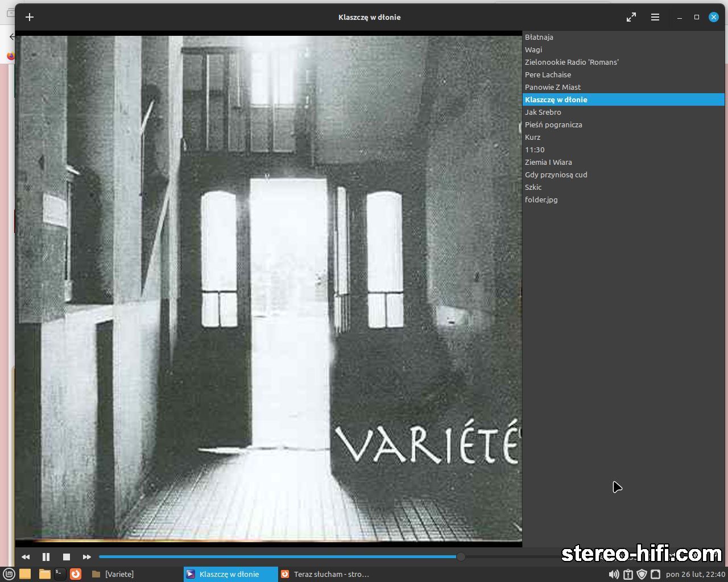Rewind to previous track

pos(26,557)
